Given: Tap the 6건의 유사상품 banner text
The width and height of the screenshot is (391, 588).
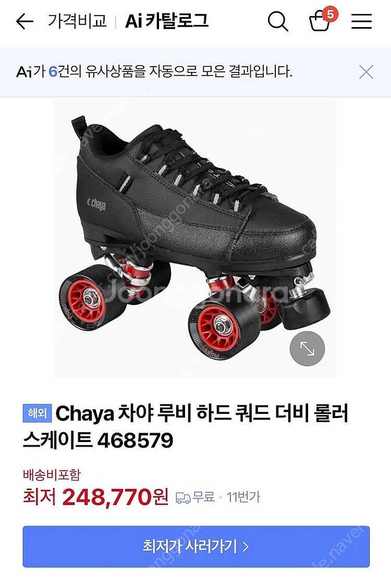Looking at the screenshot, I should tap(154, 71).
